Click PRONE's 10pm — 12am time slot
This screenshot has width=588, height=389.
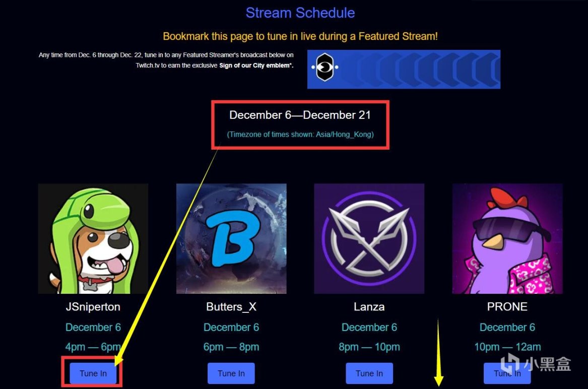(507, 347)
